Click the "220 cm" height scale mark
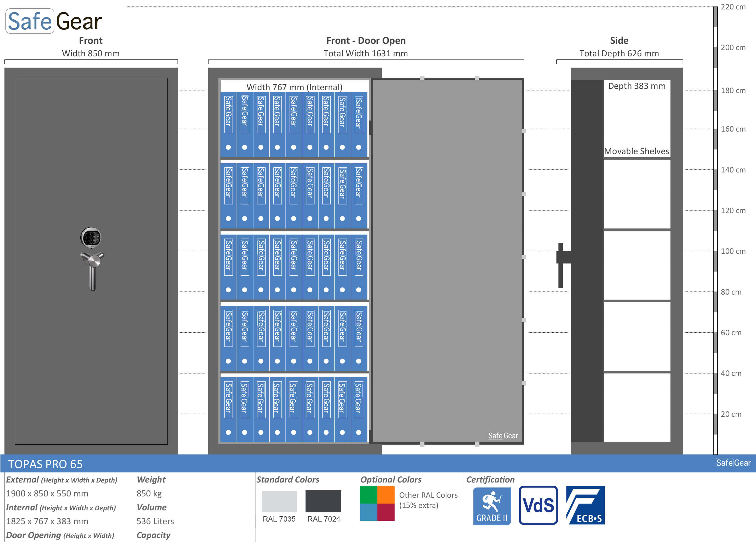Screen dimensions: 756x542 [x=733, y=7]
